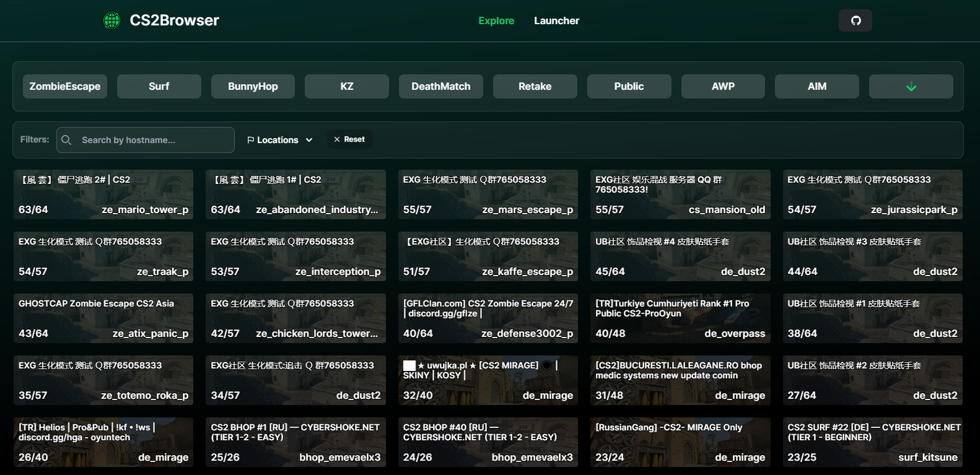Select the AWP category filter
The height and width of the screenshot is (475, 980).
tap(723, 87)
